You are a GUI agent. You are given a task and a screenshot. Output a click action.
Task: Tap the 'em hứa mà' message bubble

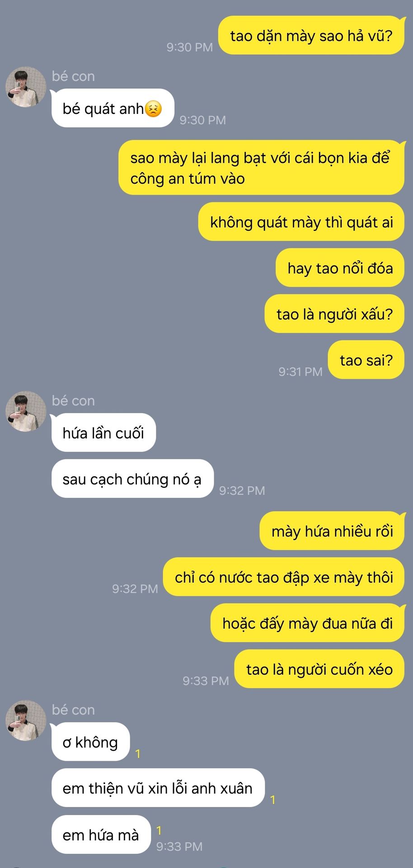[x=101, y=835]
